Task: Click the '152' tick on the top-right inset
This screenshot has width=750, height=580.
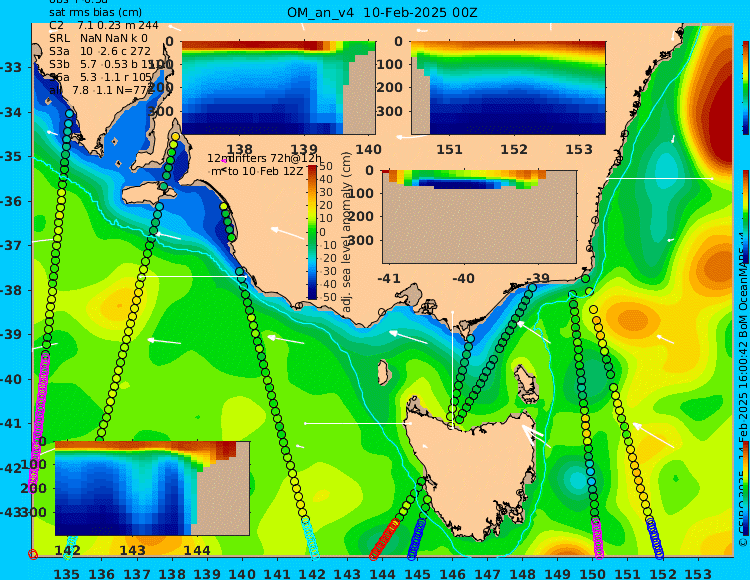Action: (x=514, y=150)
